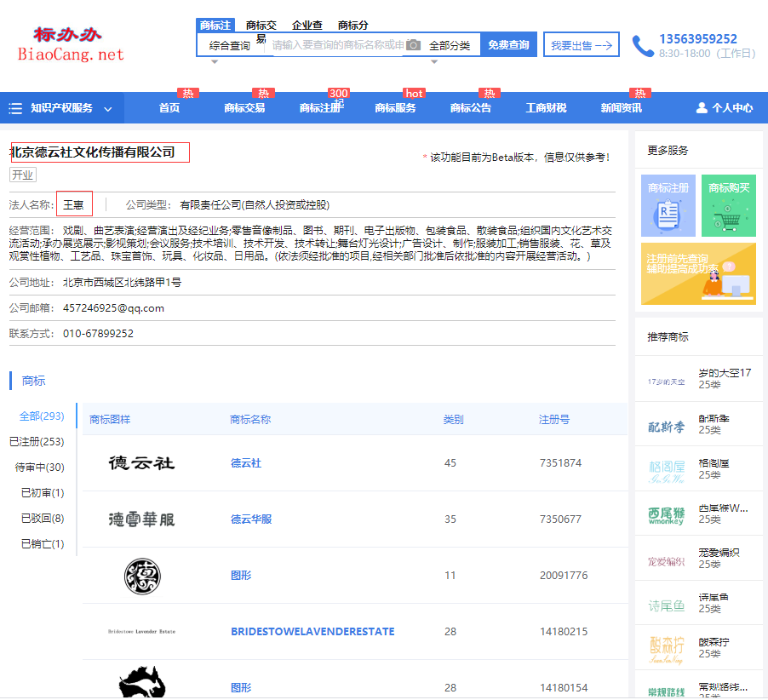Click the camera image-search icon

pyautogui.click(x=414, y=45)
